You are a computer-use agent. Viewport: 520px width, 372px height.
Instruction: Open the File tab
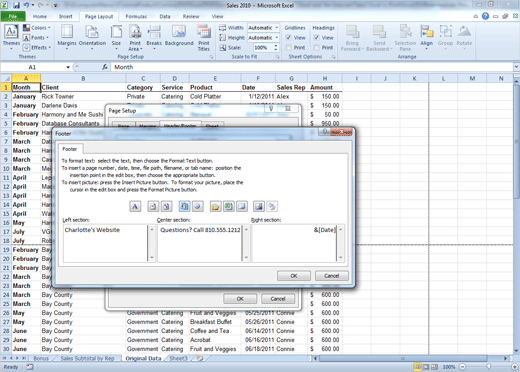pyautogui.click(x=13, y=16)
